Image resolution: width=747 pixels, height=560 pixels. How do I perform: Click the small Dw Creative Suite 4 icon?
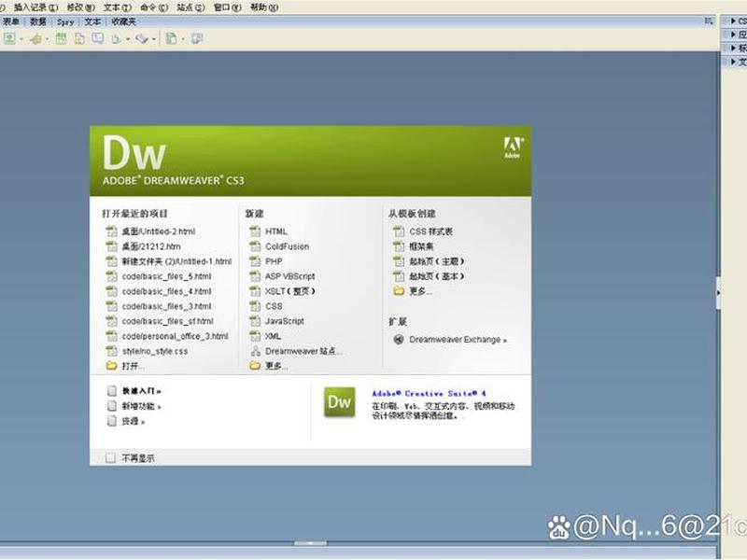[340, 402]
